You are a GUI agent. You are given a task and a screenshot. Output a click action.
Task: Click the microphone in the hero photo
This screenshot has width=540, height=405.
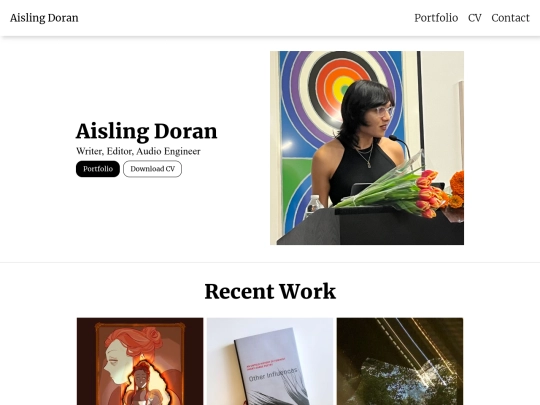(x=400, y=146)
